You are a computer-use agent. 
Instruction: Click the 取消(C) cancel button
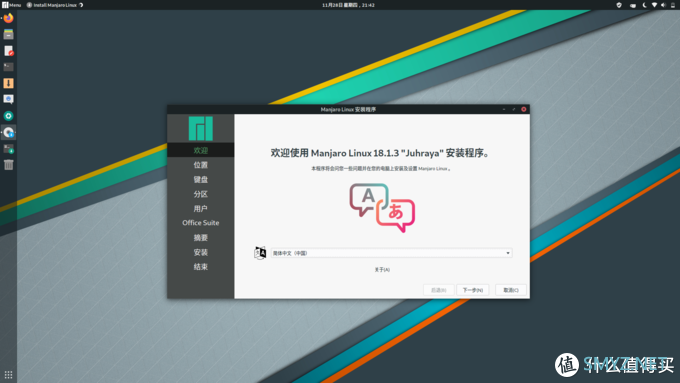[511, 290]
